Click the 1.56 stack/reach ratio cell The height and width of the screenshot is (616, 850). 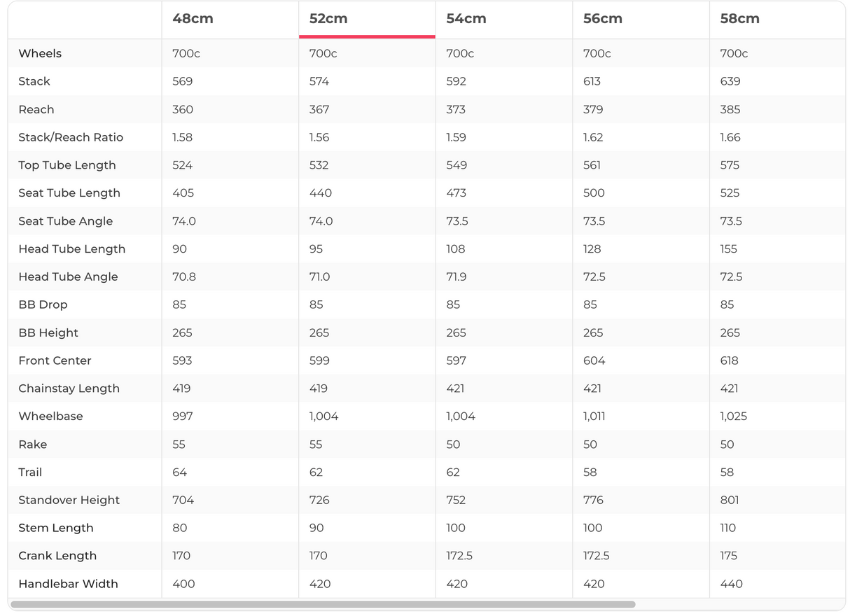coord(319,137)
